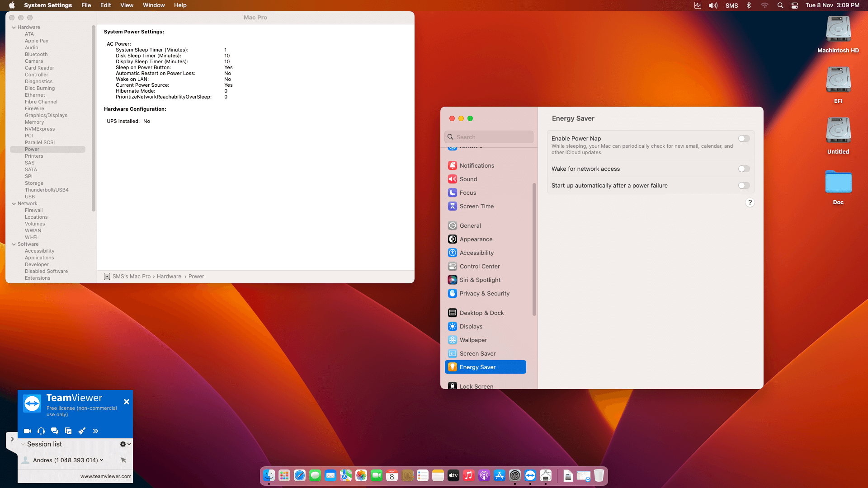Viewport: 868px width, 488px height.
Task: Open the Apple TV app in the Dock
Action: pos(453,475)
